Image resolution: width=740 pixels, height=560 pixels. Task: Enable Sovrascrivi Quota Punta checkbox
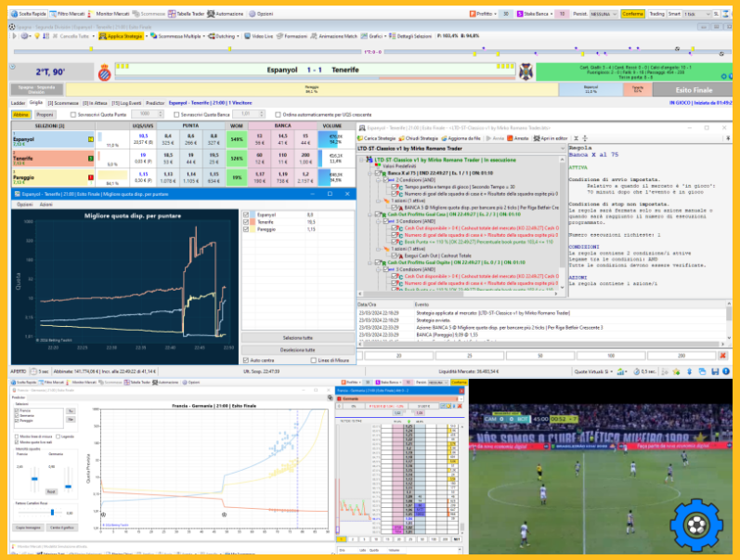(x=74, y=114)
